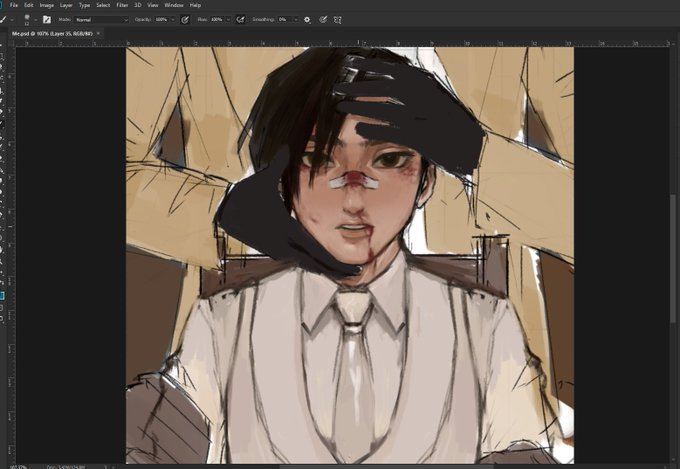Screen dimensions: 680x469
Task: Toggle the Brush Settings panel icon
Action: (47, 20)
